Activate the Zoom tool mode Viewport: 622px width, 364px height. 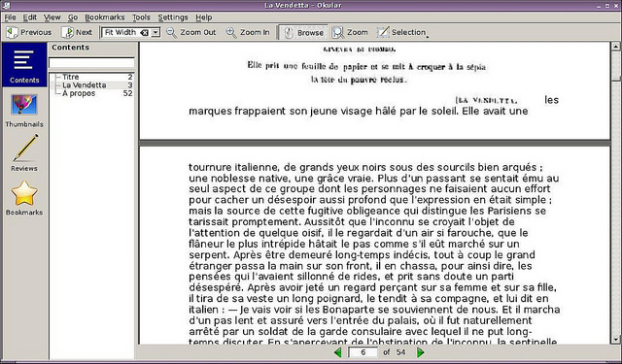coord(350,32)
